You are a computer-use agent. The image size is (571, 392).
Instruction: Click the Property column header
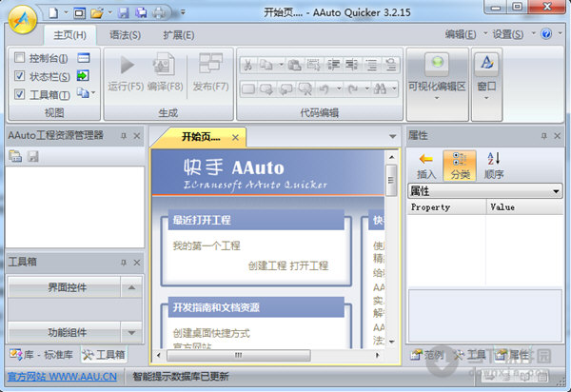click(447, 206)
